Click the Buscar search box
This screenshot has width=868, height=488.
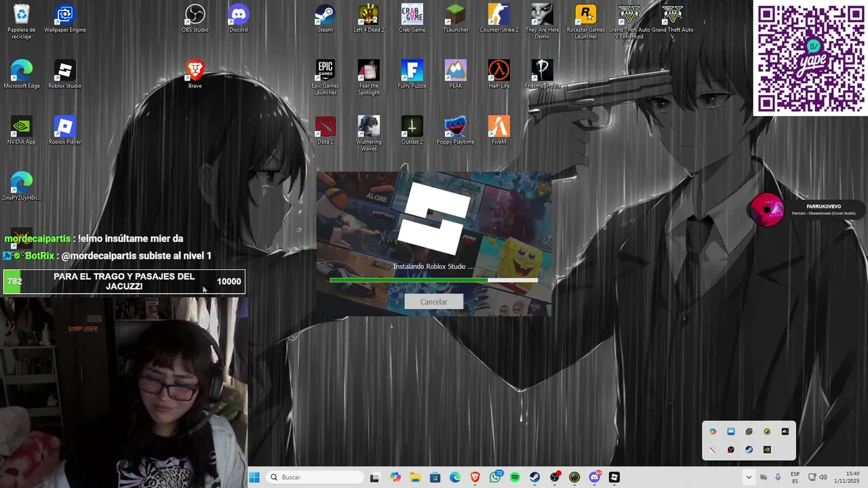tap(315, 477)
